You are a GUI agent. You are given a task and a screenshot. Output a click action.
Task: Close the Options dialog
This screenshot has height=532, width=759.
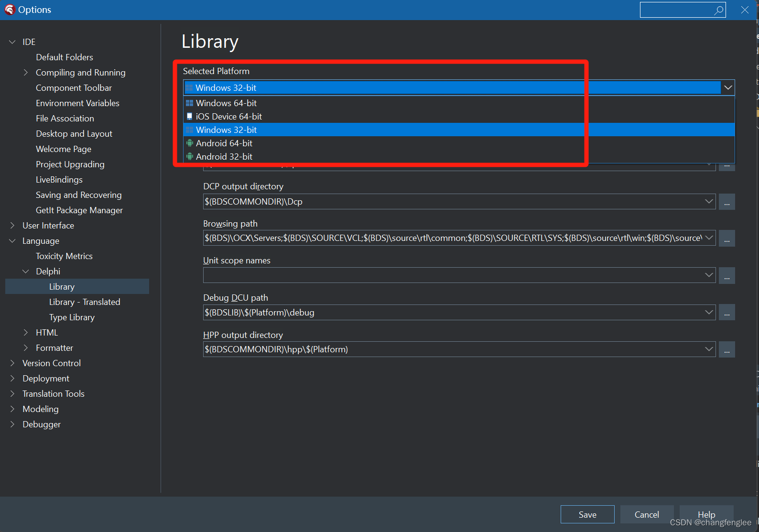[745, 10]
